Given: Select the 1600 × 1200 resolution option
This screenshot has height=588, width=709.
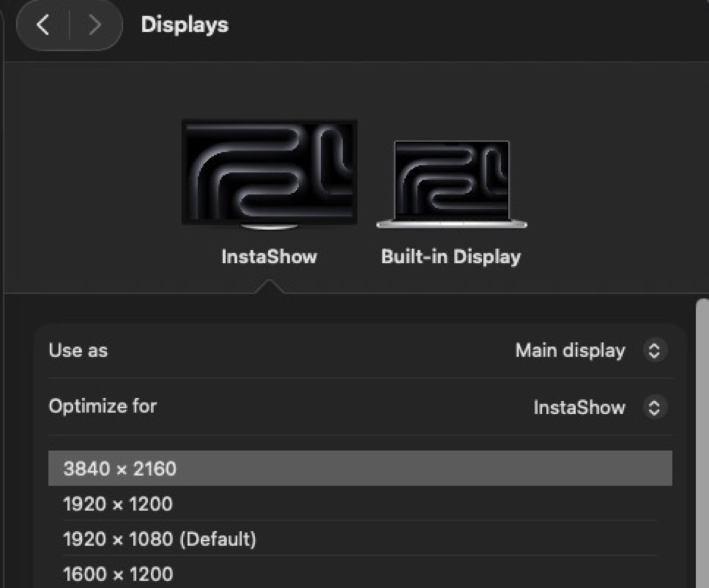Looking at the screenshot, I should (118, 574).
